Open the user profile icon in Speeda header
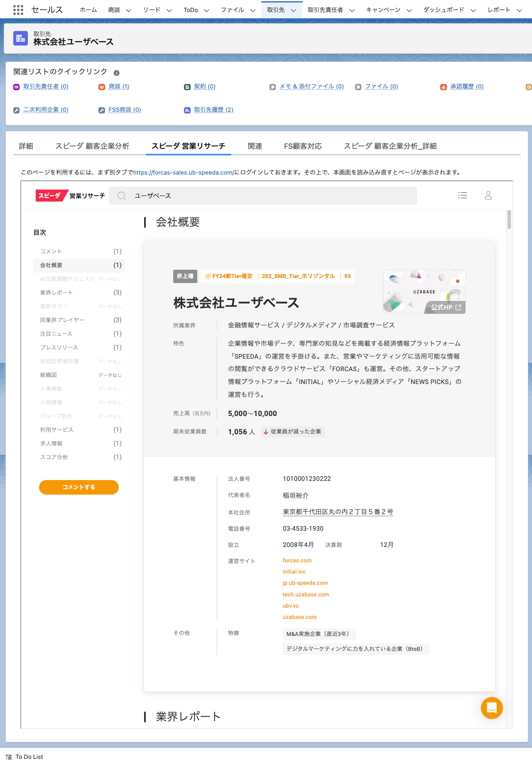Viewport: 532px width, 766px height. [488, 195]
